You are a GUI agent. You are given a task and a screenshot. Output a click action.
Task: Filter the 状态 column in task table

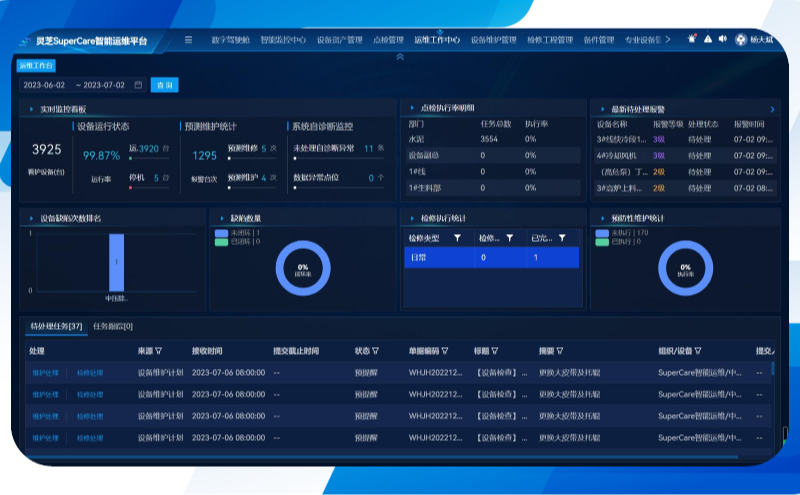point(375,351)
